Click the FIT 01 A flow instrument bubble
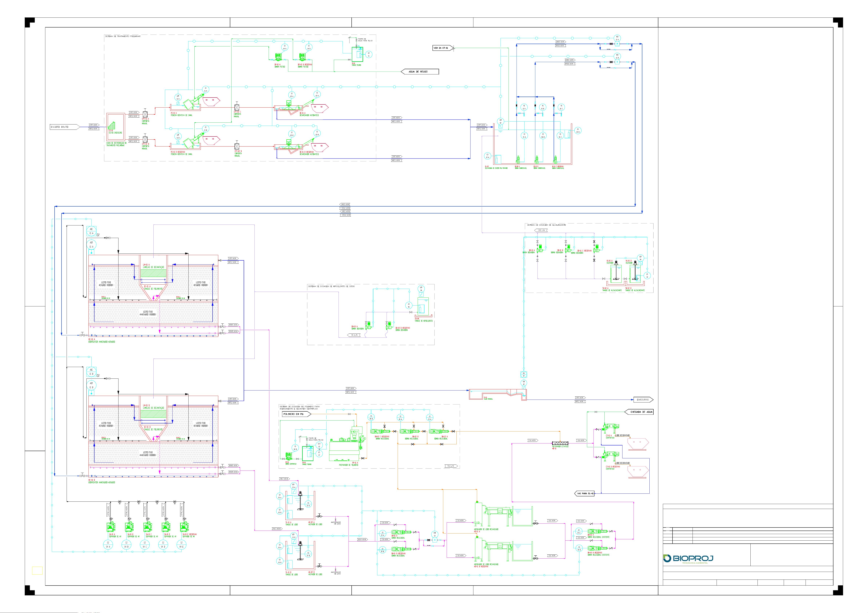868x613 pixels. 617,38
